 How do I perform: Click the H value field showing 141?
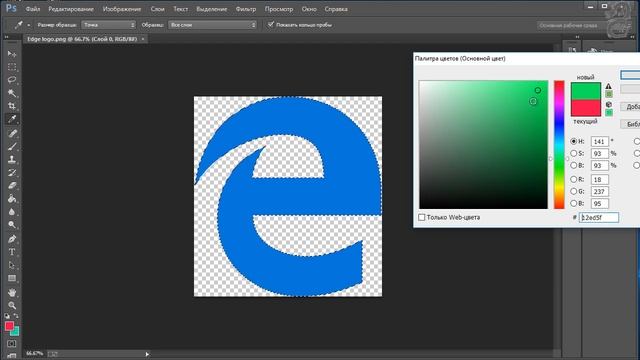coord(599,141)
